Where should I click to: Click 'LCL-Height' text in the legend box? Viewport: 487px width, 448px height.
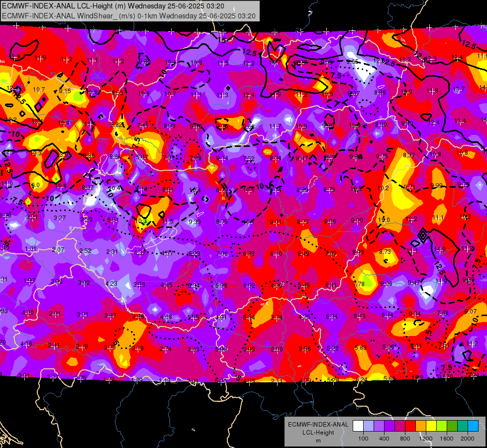(318, 433)
